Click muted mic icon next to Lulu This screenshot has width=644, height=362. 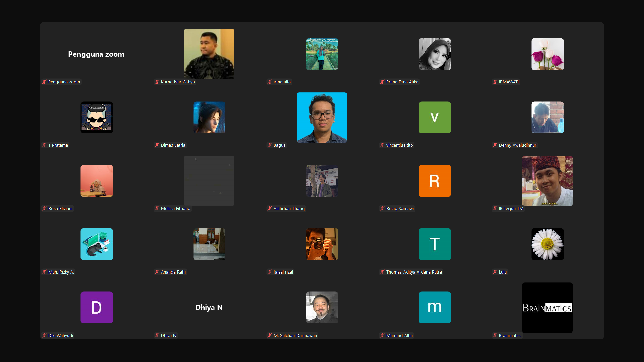pos(495,272)
